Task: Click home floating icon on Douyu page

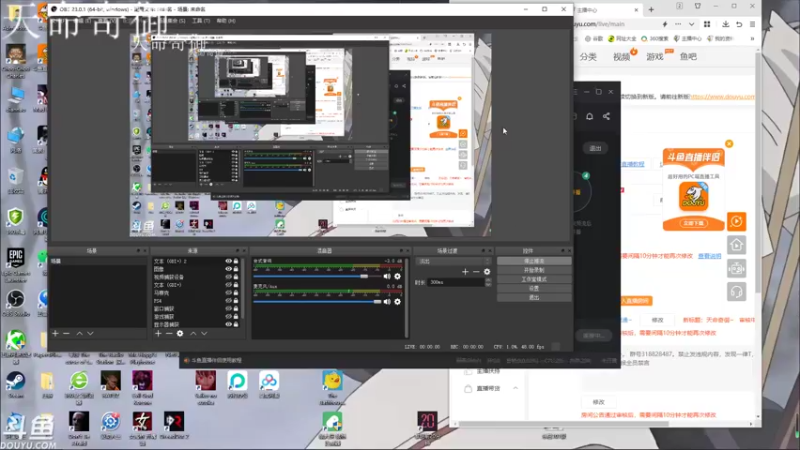Action: coord(737,245)
